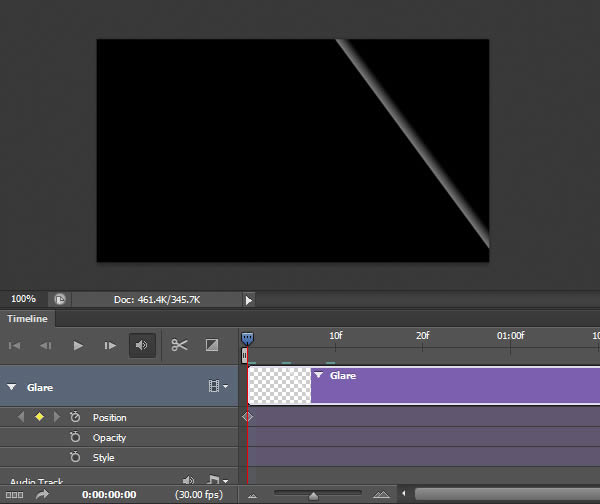Open Audio Track music note menu
The image size is (600, 504).
[x=217, y=480]
